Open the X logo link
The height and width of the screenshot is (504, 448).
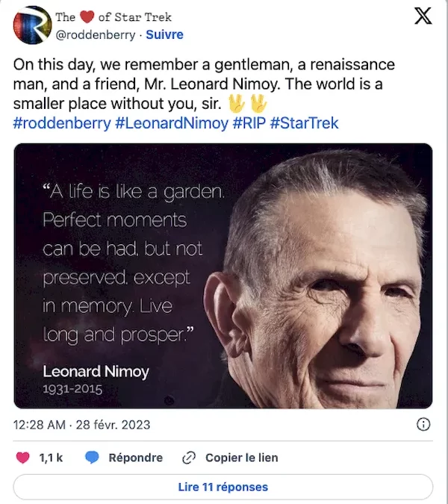[x=423, y=17]
